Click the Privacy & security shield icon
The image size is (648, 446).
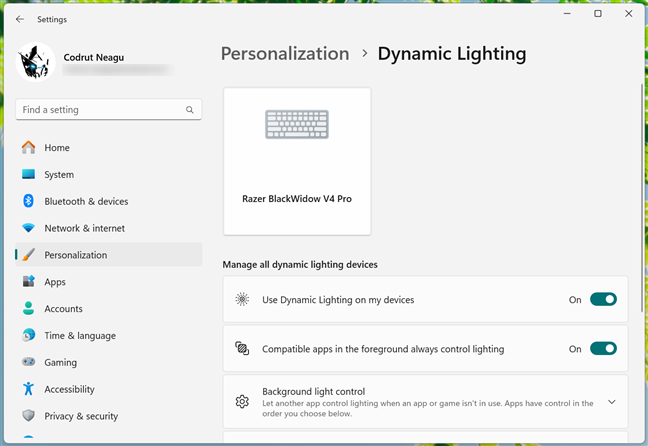[29, 416]
